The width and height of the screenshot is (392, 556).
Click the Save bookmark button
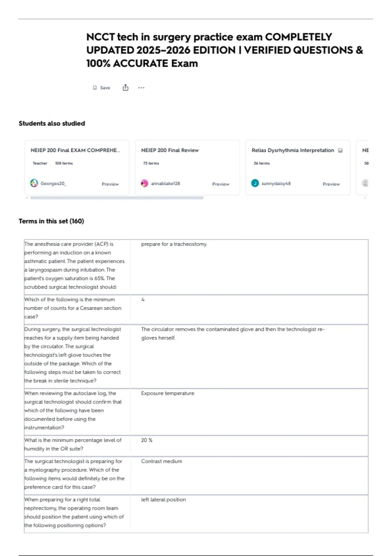click(x=102, y=88)
